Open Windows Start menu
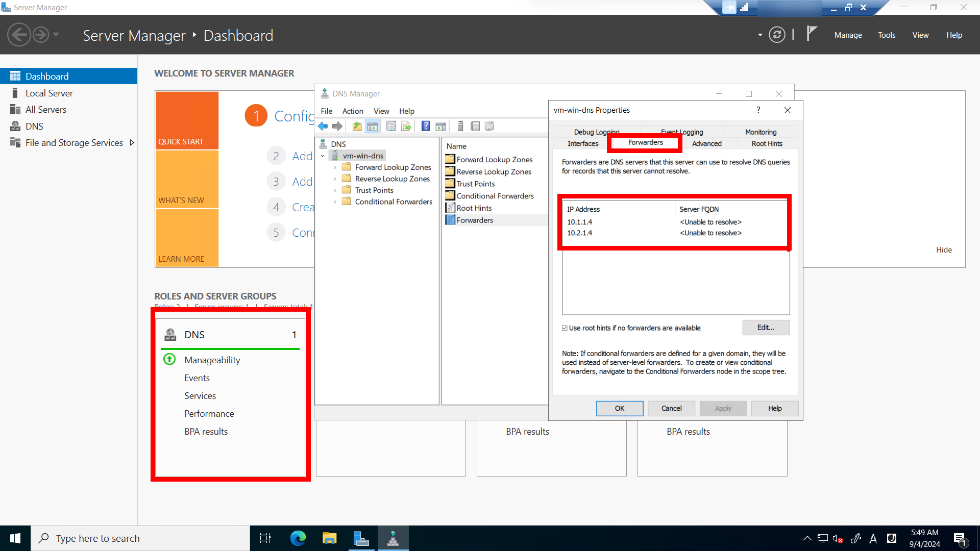The height and width of the screenshot is (551, 980). [15, 538]
